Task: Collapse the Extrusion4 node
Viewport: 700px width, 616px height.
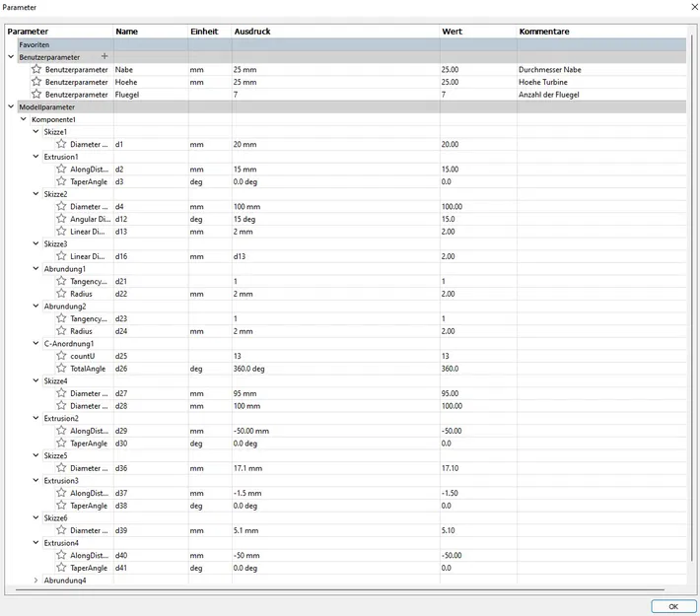Action: [x=36, y=543]
